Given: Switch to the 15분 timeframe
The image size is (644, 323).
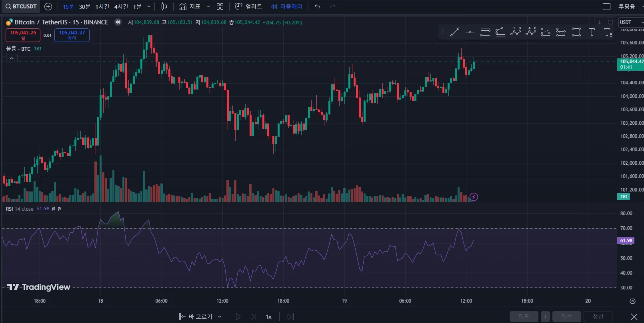Looking at the screenshot, I should click(68, 6).
